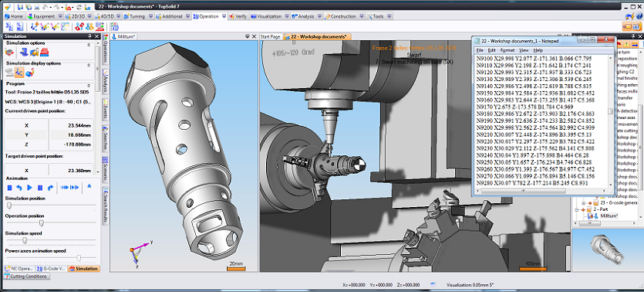Click the part preview thumbnail at bottom right
The image size is (644, 292).
coord(608,250)
